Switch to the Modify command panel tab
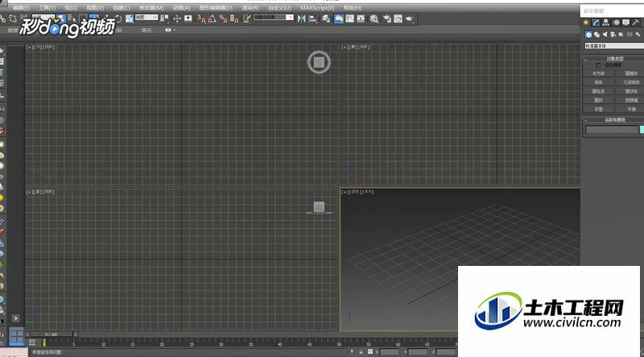Screen dimensions: 644x357 [x=596, y=23]
